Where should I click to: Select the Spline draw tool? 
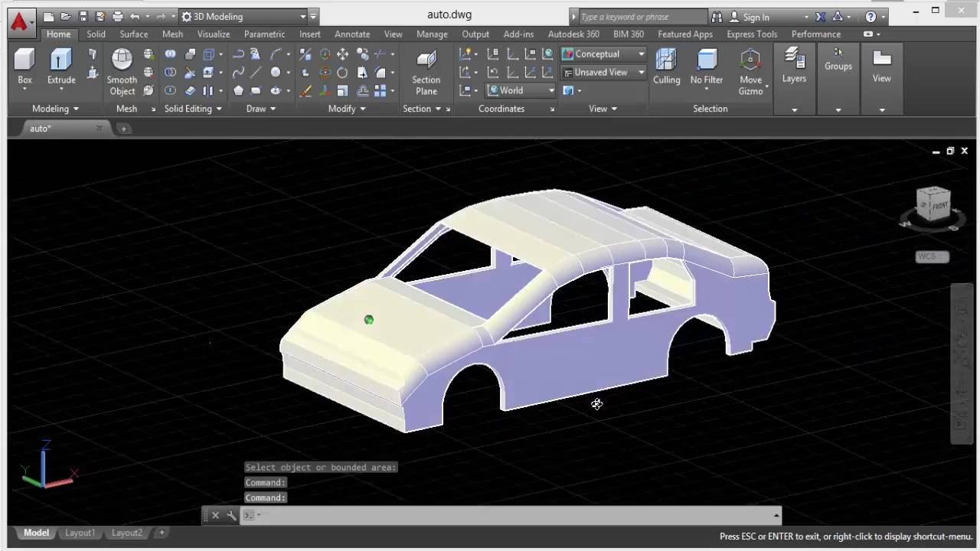(238, 73)
